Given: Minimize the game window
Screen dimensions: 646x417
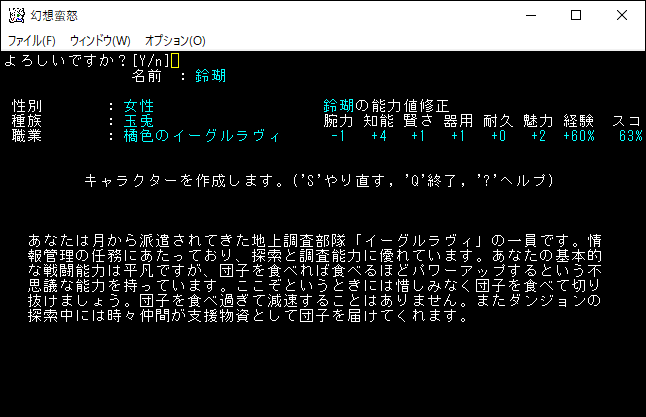Looking at the screenshot, I should tap(529, 16).
